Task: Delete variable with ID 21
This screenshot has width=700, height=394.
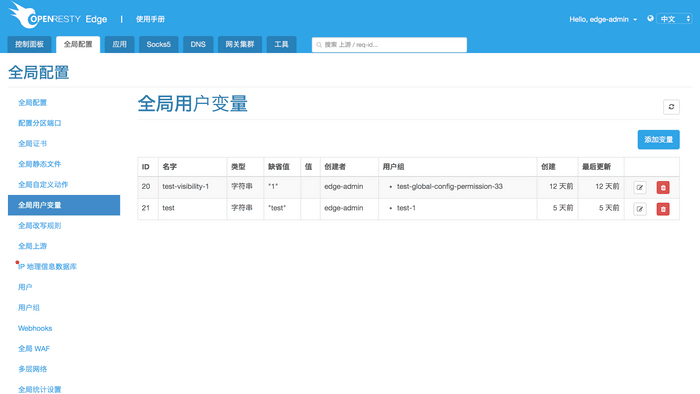Action: (x=663, y=209)
